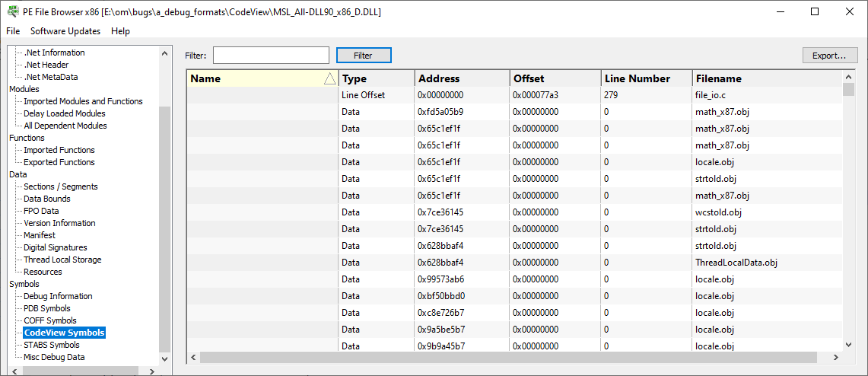Screen dimensions: 868x376
Task: Sort by the Line Number column
Action: coord(647,78)
